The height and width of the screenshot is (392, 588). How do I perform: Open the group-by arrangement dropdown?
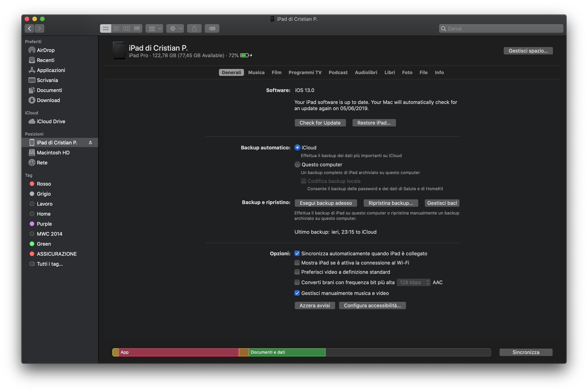coord(154,28)
